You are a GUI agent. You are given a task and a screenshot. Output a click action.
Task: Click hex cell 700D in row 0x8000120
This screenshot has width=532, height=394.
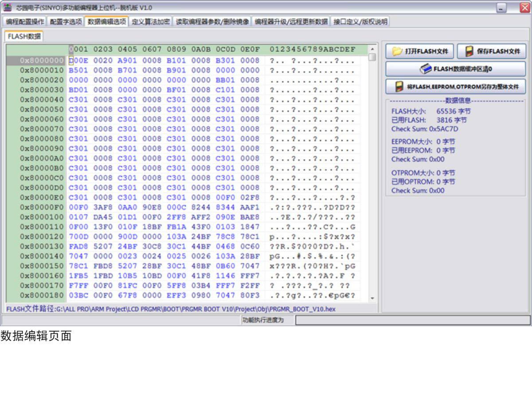point(78,236)
